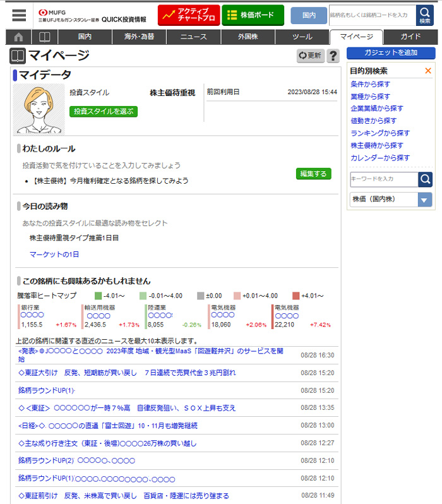Image resolution: width=442 pixels, height=504 pixels.
Task: Click the profile avatar image
Action: 39,109
